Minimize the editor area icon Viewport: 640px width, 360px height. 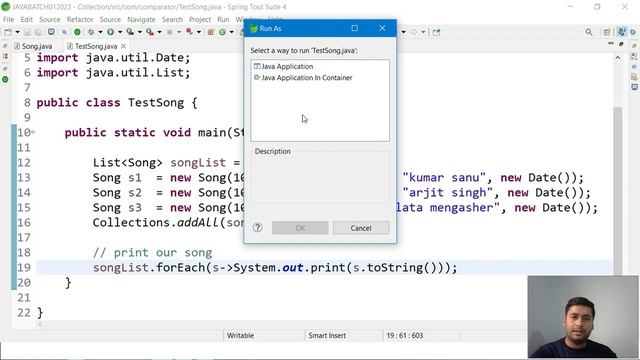click(611, 43)
